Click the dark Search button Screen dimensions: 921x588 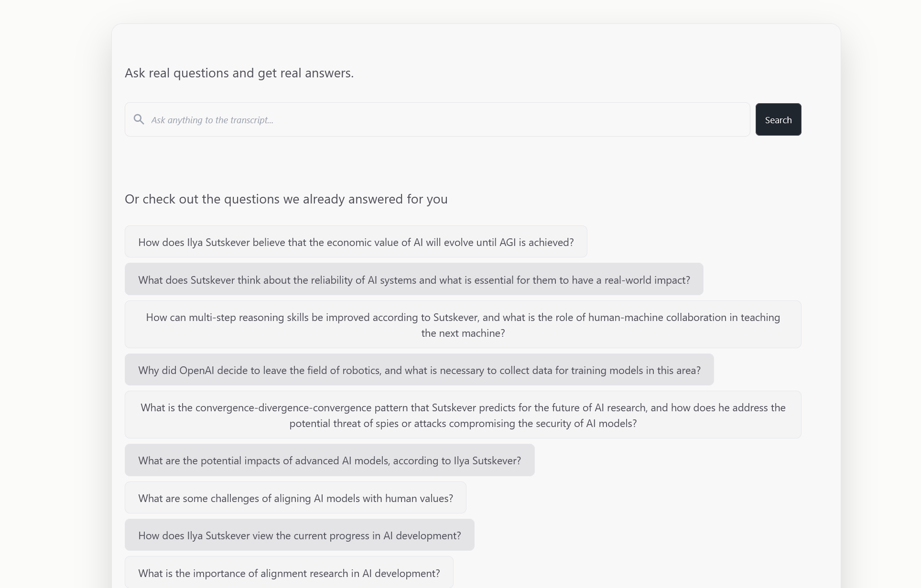click(778, 119)
